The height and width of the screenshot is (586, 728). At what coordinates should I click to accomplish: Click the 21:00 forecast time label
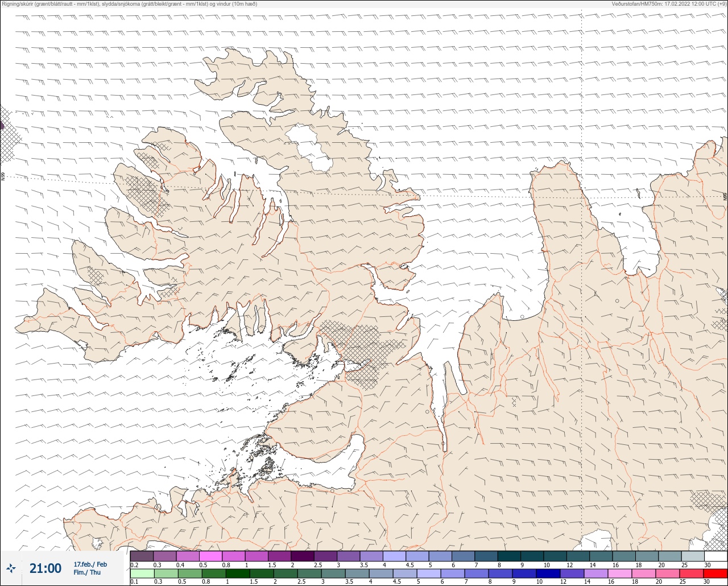click(x=45, y=568)
